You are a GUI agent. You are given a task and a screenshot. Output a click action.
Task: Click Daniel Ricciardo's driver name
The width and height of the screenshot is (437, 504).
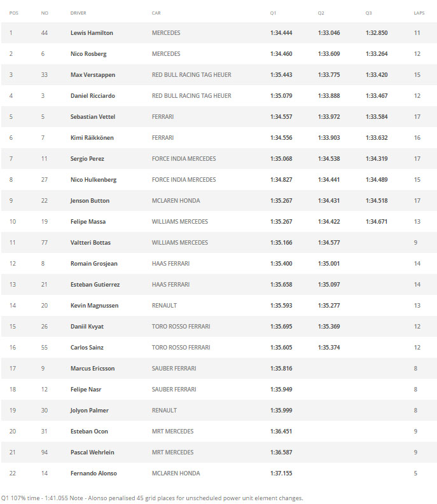93,96
